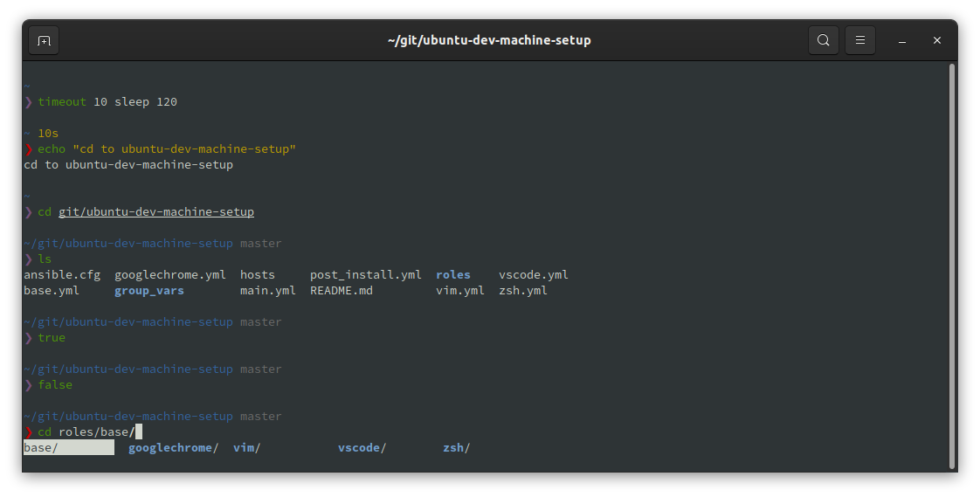Select the zsh/ completion entry

(x=456, y=447)
